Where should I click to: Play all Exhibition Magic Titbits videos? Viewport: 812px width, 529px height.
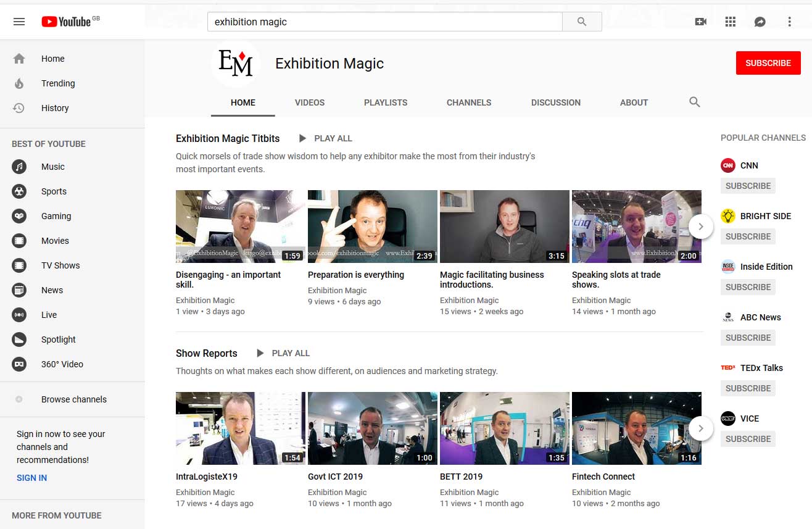(x=325, y=138)
